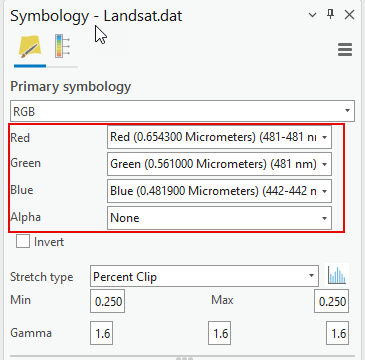The width and height of the screenshot is (365, 360).
Task: Enable the Invert checkbox
Action: (x=23, y=241)
